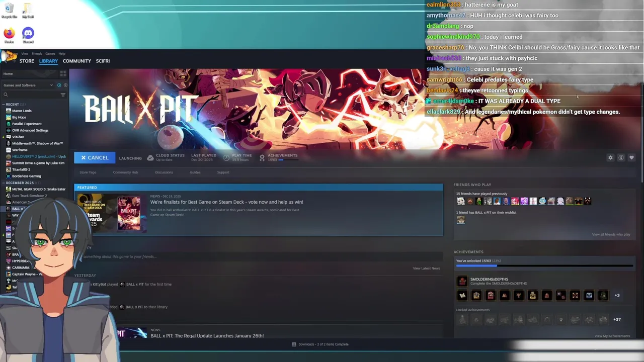
Task: Click the sidebar search magnifier icon
Action: 6,95
